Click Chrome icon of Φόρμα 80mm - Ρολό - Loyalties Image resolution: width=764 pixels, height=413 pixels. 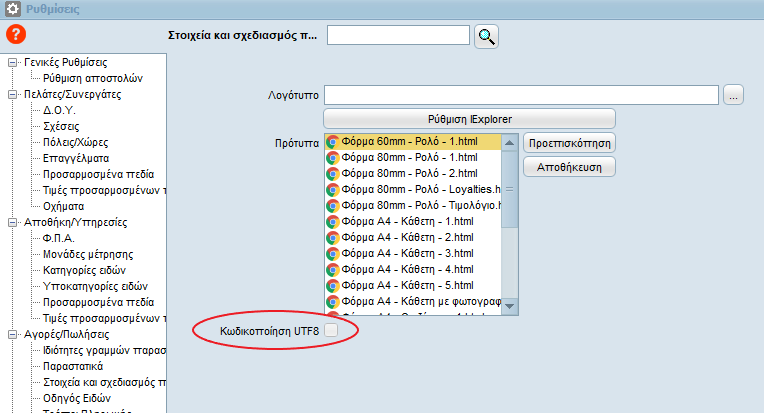tap(333, 189)
